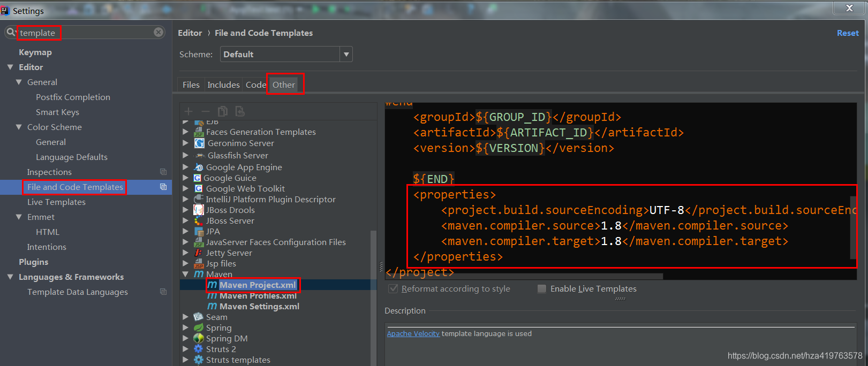Click the Reset link
Image resolution: width=868 pixels, height=366 pixels.
[x=848, y=33]
